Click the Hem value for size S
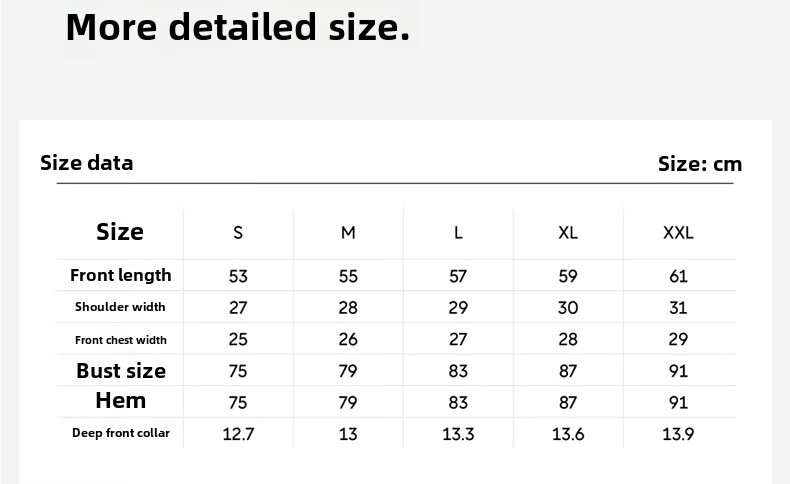This screenshot has height=484, width=790. 238,402
